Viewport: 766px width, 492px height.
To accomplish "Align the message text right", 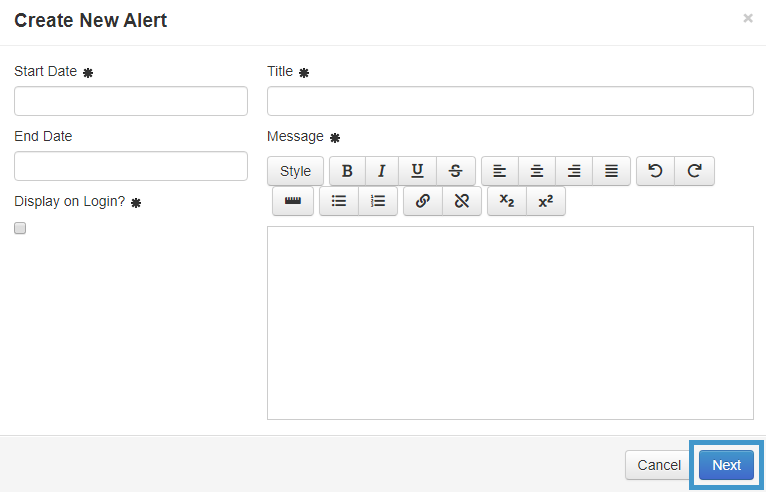I will pos(574,171).
